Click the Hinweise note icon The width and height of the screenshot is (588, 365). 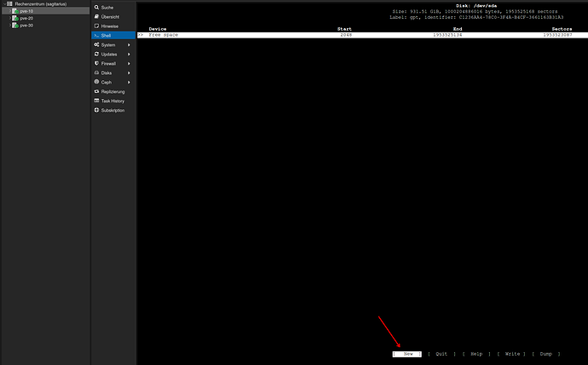(x=96, y=26)
